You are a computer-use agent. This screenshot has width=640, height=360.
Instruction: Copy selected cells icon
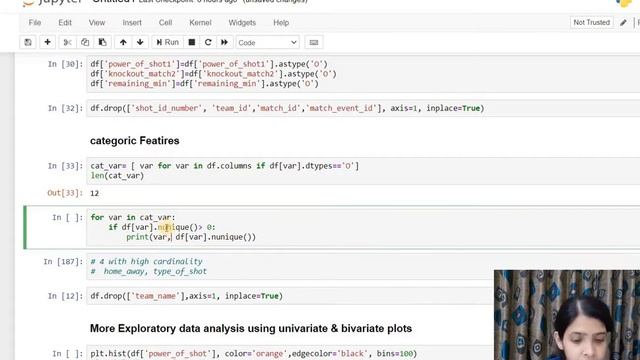click(x=85, y=42)
